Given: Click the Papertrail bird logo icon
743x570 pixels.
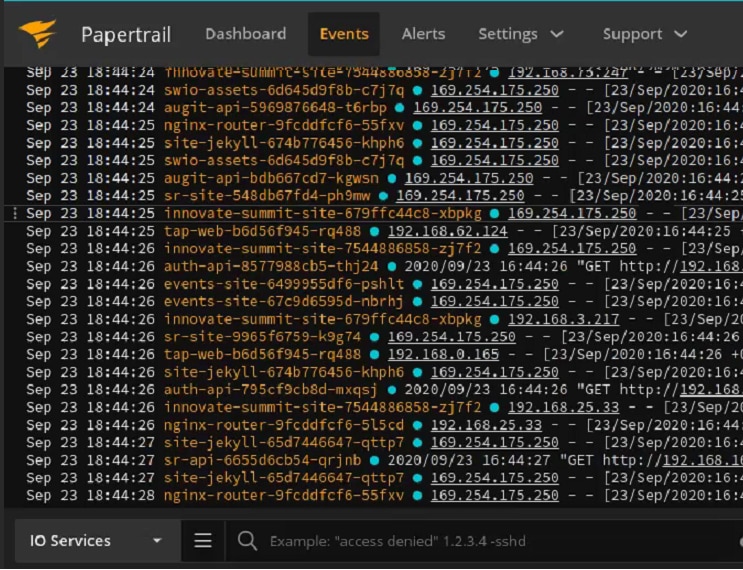Looking at the screenshot, I should point(37,33).
